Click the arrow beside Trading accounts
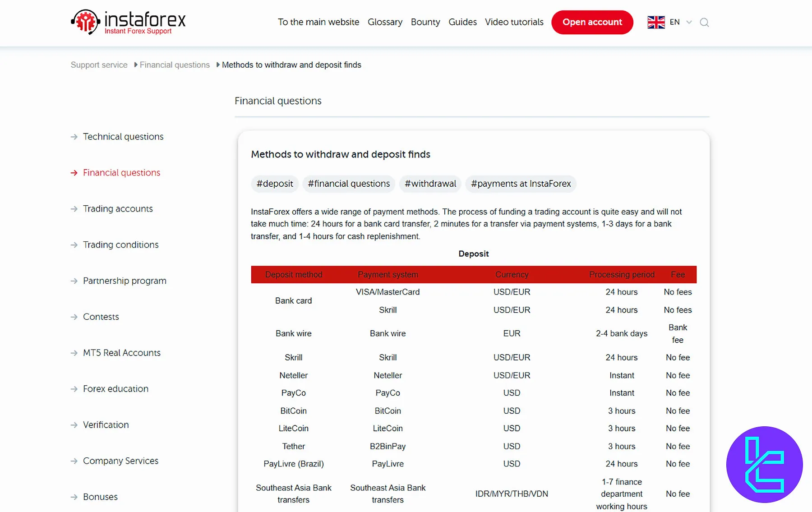Viewport: 812px width, 512px height. coord(74,209)
